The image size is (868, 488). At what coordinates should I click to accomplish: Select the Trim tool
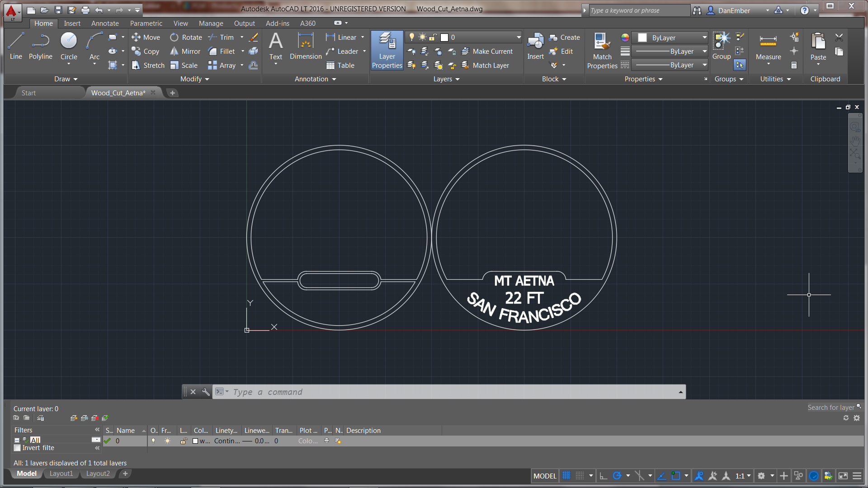point(221,38)
